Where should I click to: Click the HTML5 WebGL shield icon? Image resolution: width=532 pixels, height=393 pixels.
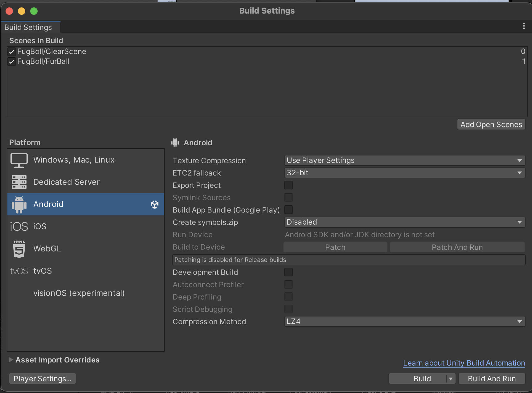pos(19,249)
